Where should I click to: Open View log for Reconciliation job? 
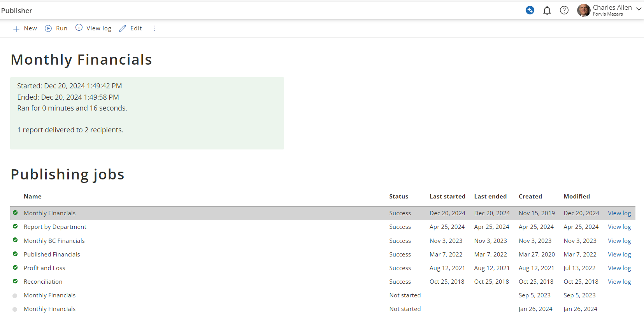619,282
